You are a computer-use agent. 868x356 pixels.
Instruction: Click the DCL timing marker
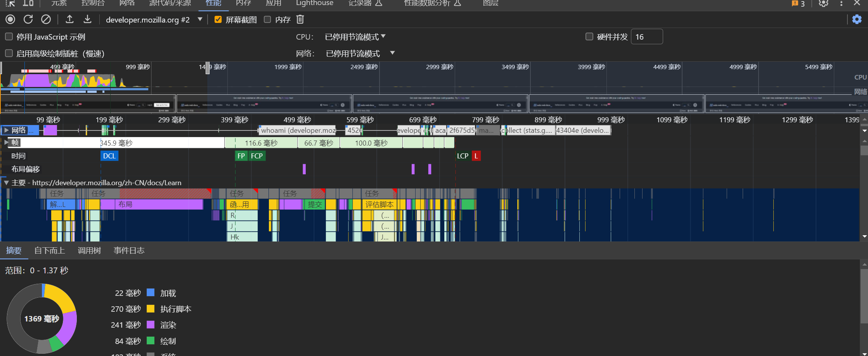coord(109,156)
